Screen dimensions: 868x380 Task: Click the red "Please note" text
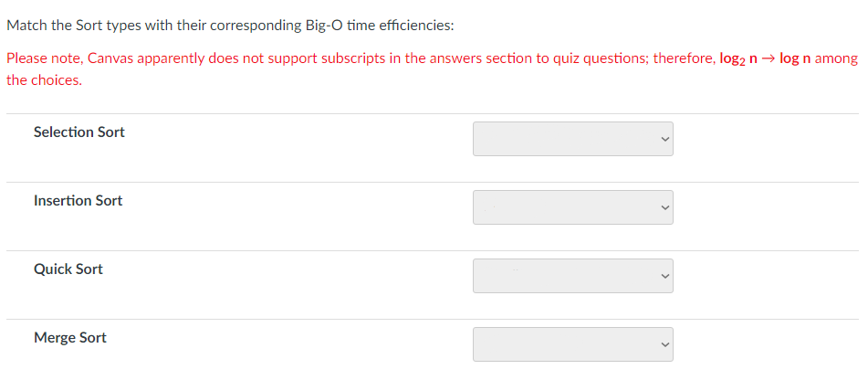44,58
